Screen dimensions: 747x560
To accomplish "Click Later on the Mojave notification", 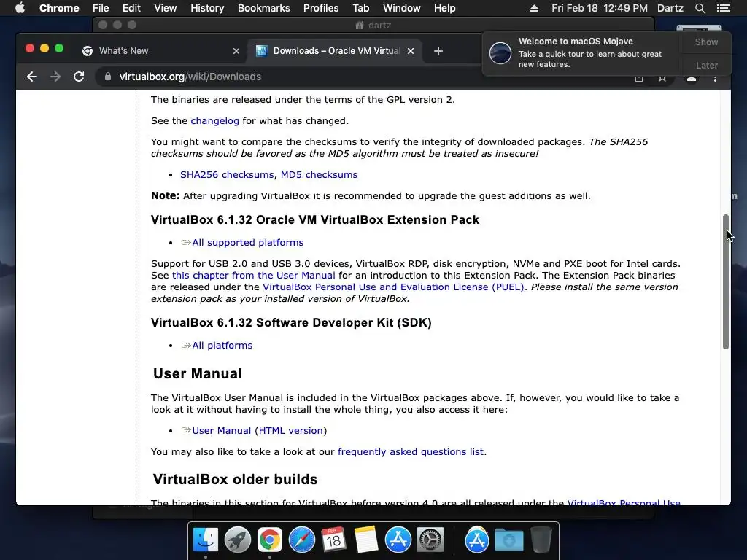I will 706,65.
